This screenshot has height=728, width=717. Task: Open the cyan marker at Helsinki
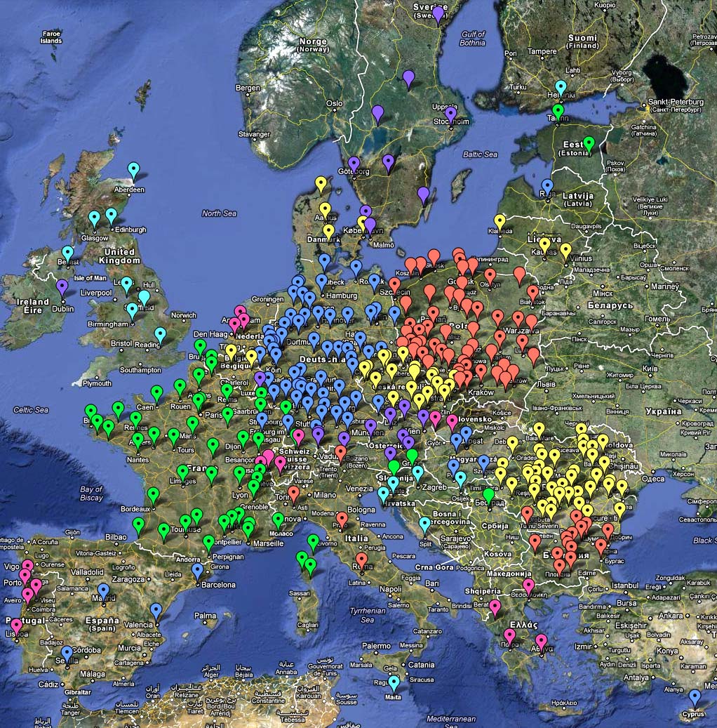click(x=561, y=88)
